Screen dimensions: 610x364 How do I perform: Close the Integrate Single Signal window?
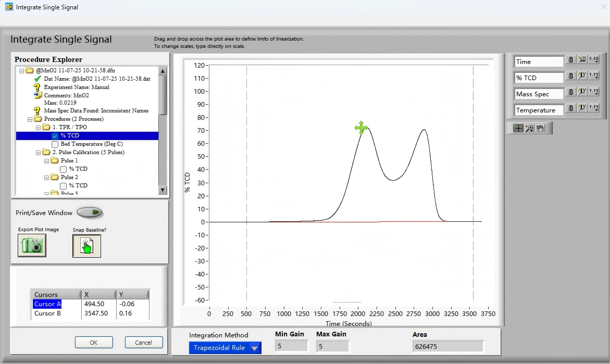(x=603, y=7)
